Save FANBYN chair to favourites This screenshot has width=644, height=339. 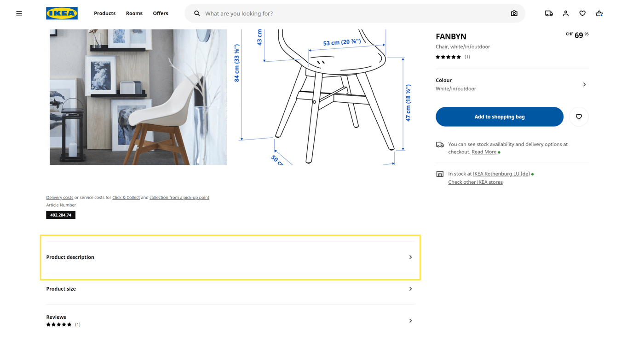click(579, 117)
